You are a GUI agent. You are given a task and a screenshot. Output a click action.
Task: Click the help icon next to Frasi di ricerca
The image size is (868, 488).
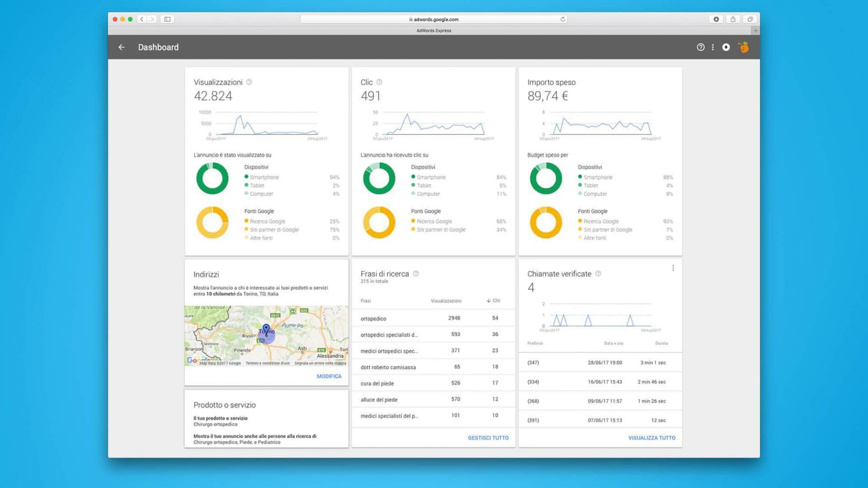(x=416, y=274)
